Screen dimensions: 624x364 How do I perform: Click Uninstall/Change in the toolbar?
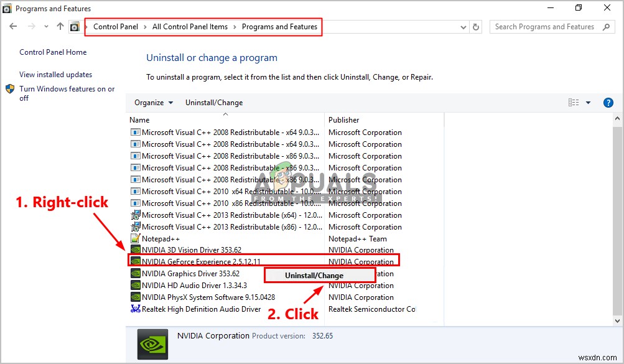pos(214,103)
